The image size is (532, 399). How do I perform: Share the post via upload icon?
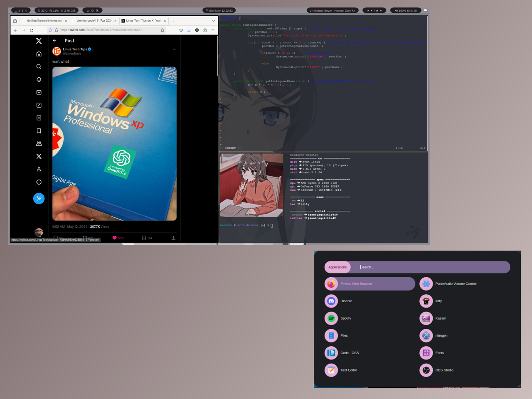[x=173, y=238]
